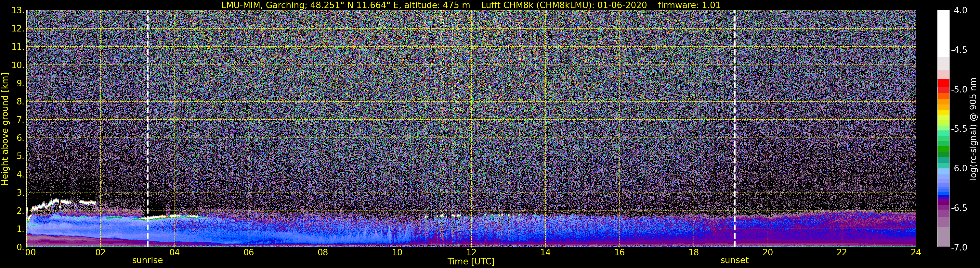Click the height axis tick '5.'
This screenshot has width=980, height=268.
(20, 156)
